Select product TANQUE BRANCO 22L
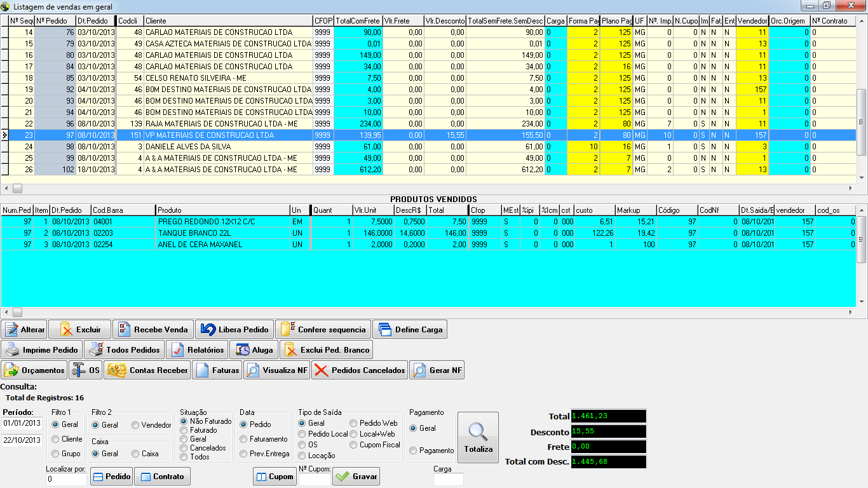 428,233
